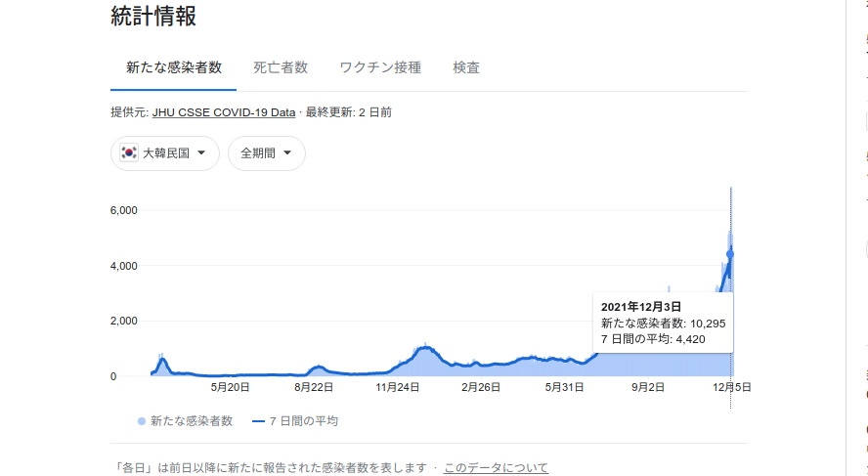Open the JHU CSSE COVID-19 Data link
The image size is (868, 476).
click(224, 112)
